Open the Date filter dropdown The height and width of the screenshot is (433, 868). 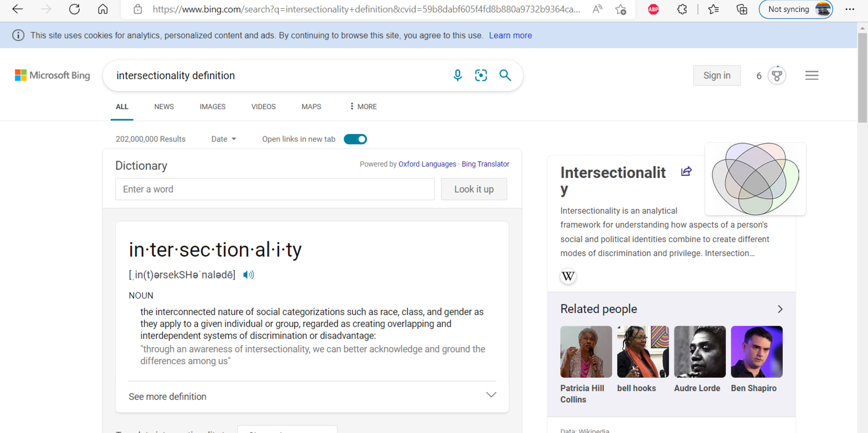(224, 139)
